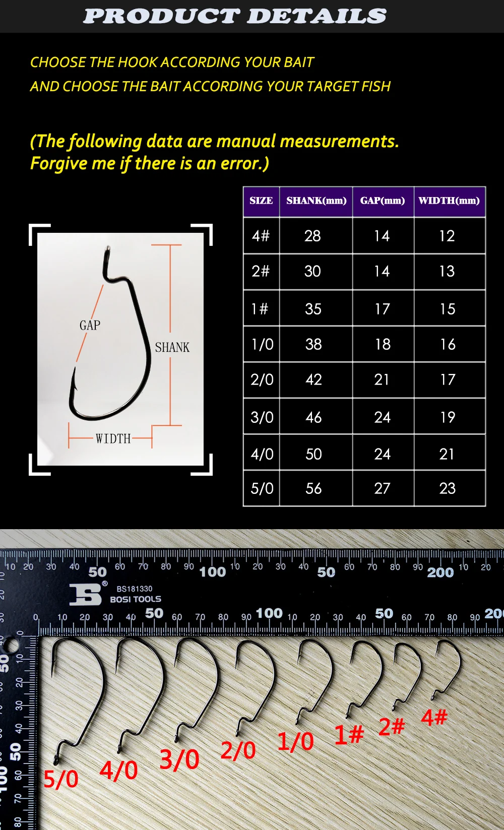This screenshot has height=830, width=504.
Task: Click the red "5/0" label in the hook photo
Action: tap(61, 779)
